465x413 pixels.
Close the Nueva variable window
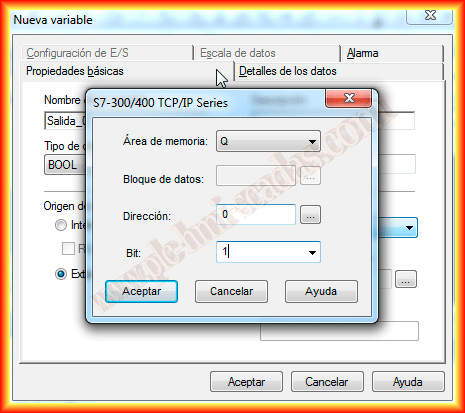click(x=429, y=15)
